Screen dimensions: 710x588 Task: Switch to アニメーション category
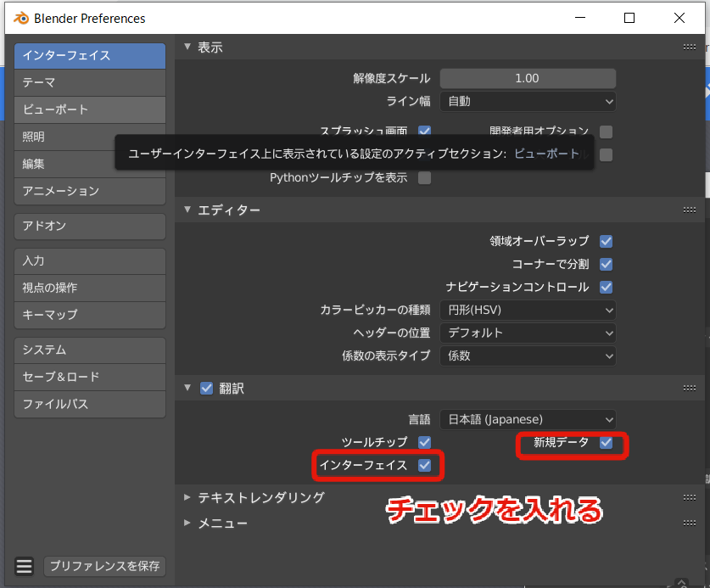pyautogui.click(x=90, y=191)
